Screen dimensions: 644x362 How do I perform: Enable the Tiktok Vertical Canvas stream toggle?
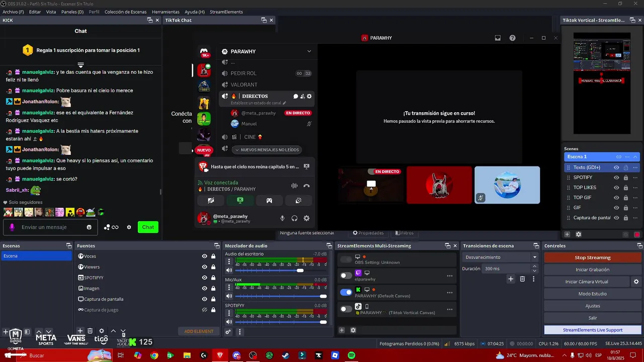[x=346, y=309]
